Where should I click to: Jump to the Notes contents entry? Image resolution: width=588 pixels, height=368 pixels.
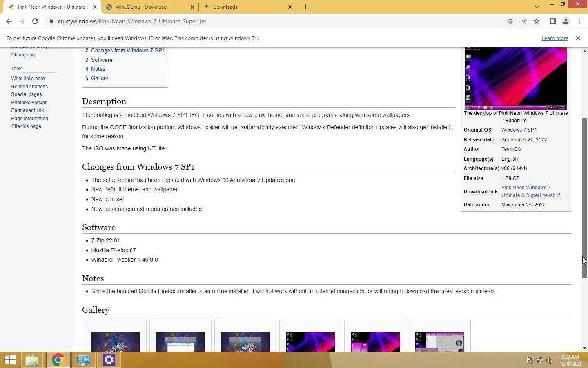[98, 69]
